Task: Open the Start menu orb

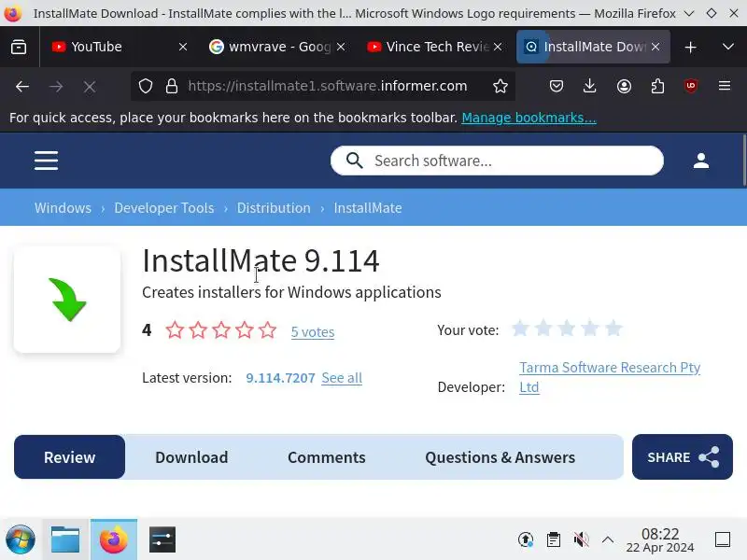Action: pos(20,539)
